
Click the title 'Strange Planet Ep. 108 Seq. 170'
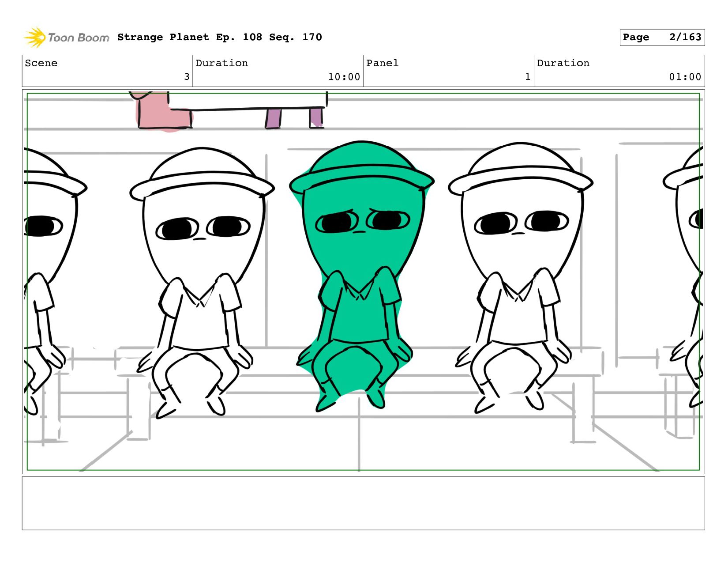pos(220,37)
